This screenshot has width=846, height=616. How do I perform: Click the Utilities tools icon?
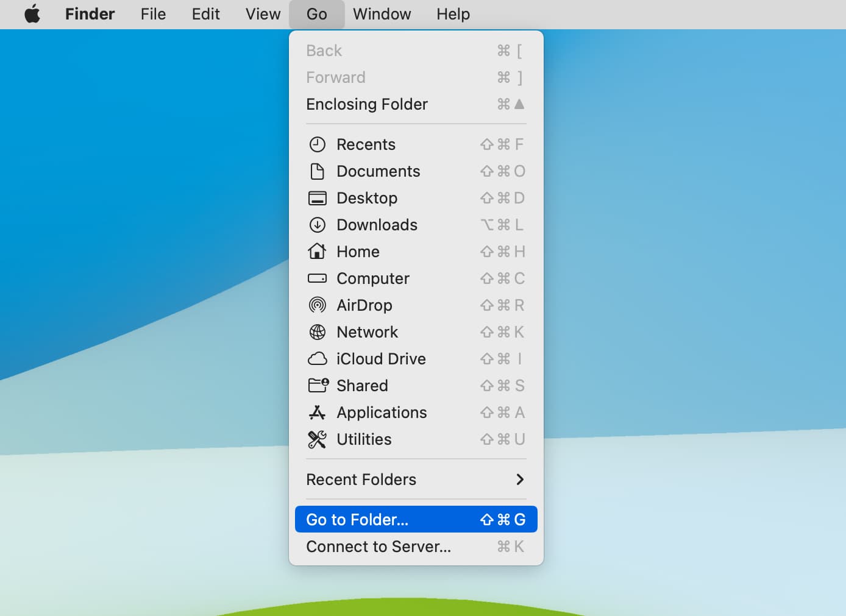[317, 439]
